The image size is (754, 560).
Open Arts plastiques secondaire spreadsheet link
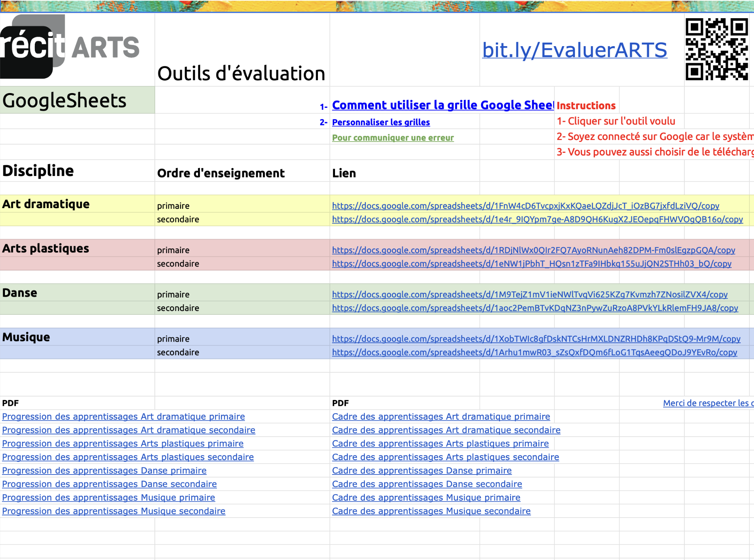click(531, 264)
